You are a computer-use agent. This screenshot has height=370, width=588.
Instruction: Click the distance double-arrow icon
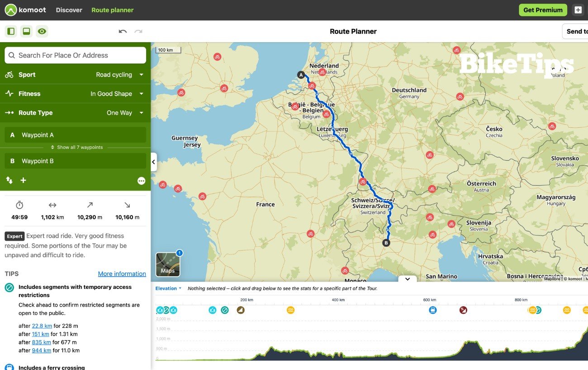(52, 205)
